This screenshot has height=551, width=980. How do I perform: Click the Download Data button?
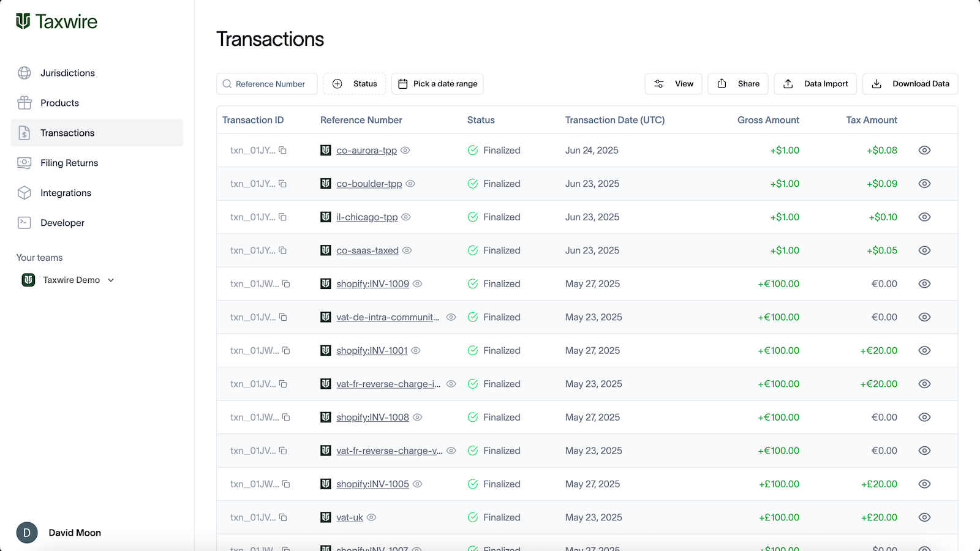click(x=910, y=84)
